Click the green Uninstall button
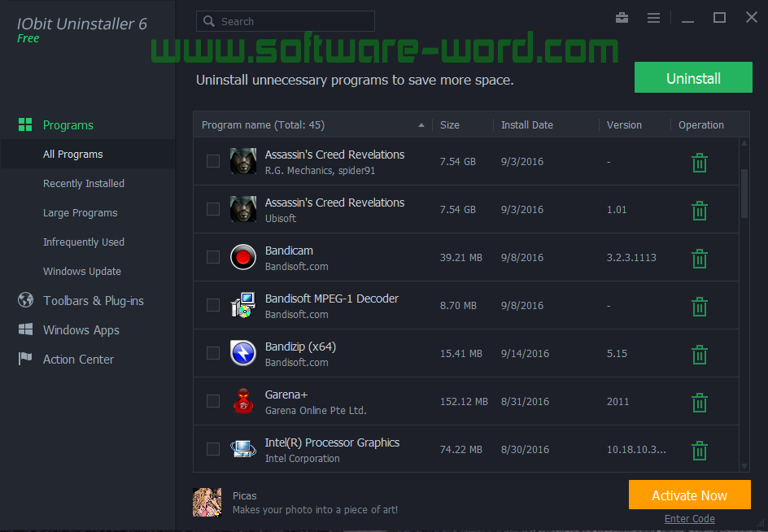This screenshot has height=532, width=768. coord(693,77)
